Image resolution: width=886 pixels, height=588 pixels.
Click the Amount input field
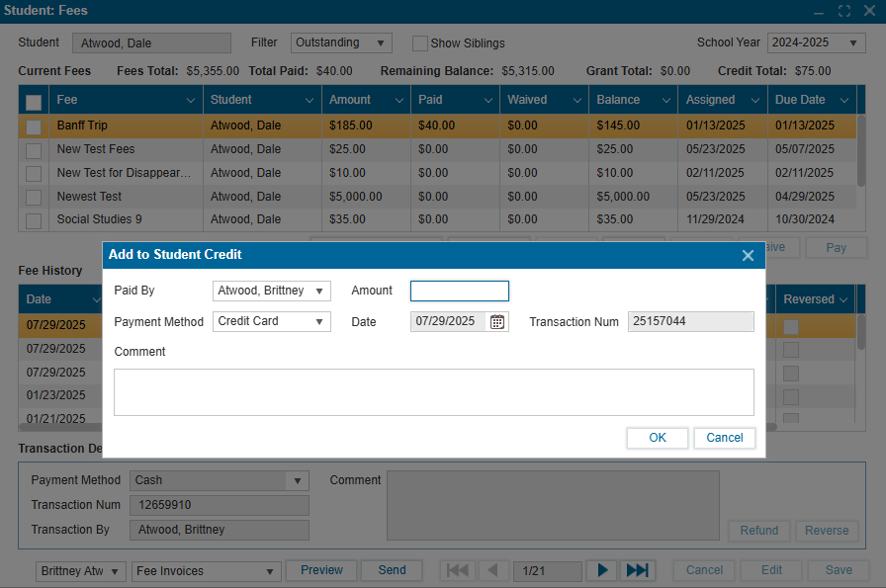point(460,291)
